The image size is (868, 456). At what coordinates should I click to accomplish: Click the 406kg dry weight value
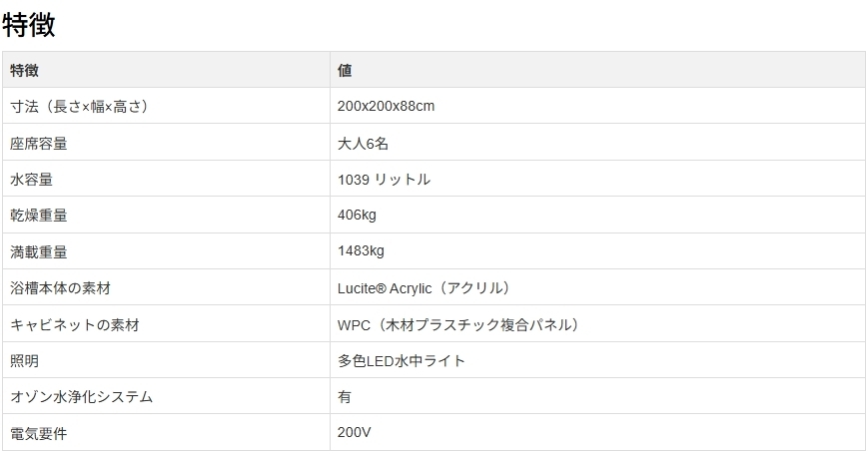pyautogui.click(x=358, y=216)
